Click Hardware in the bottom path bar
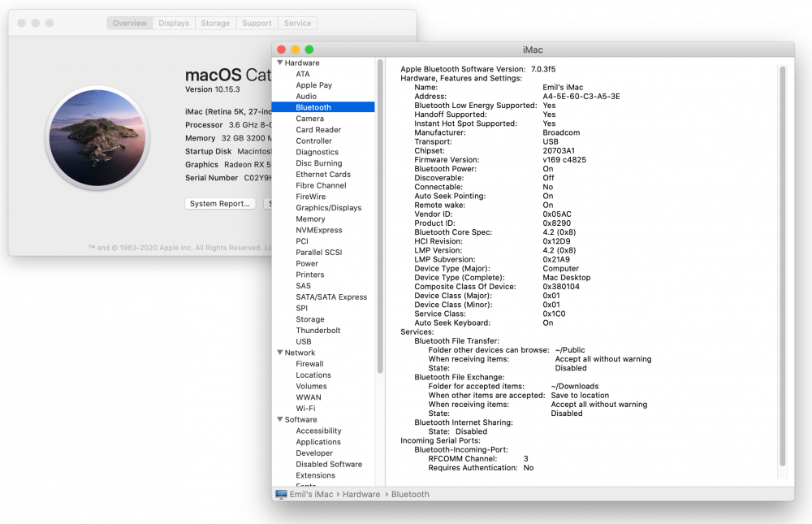The height and width of the screenshot is (524, 812). [361, 495]
